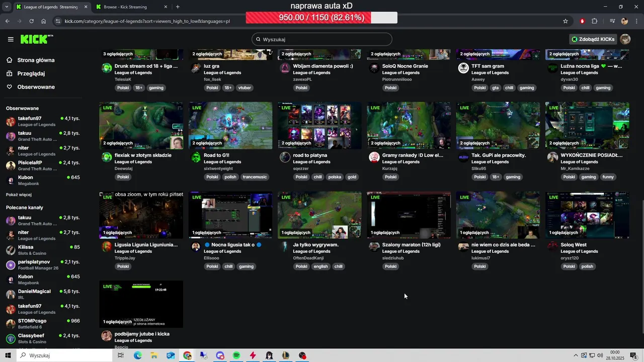Viewport: 644px width, 362px height.
Task: Click the trancemusic tag under Road to G1!
Action: pyautogui.click(x=255, y=177)
